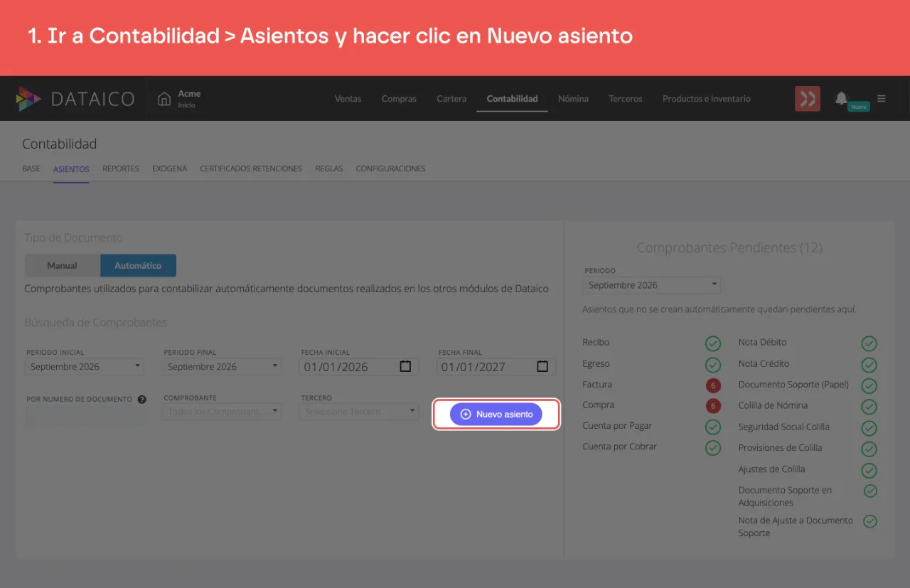The image size is (910, 588).
Task: Click the Nuevo badge under the bell
Action: (x=858, y=107)
